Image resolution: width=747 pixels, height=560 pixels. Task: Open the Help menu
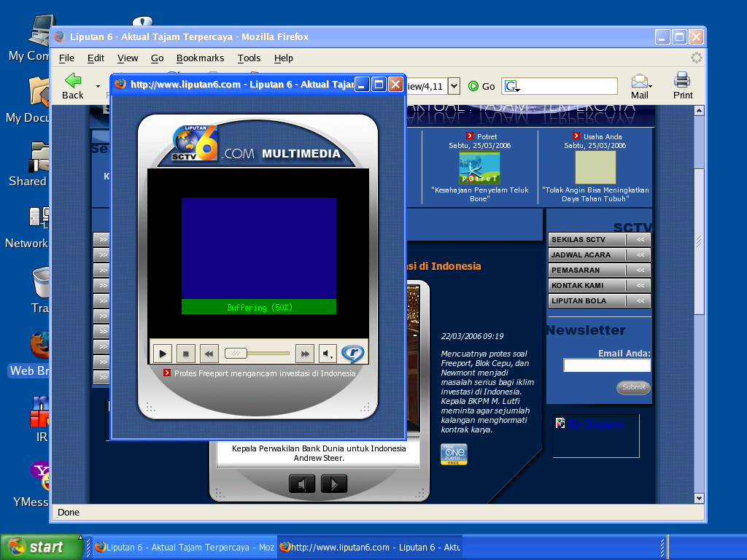(284, 58)
